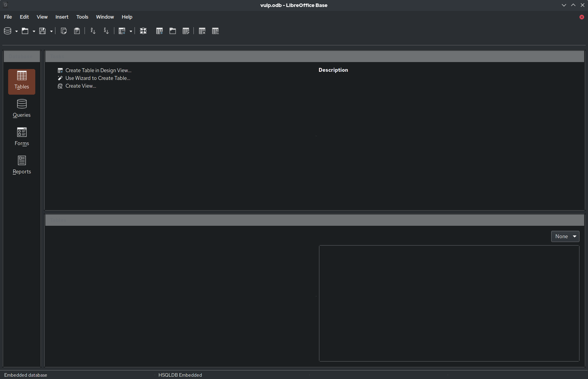
Task: Sort descending using the toolbar icon
Action: click(106, 31)
